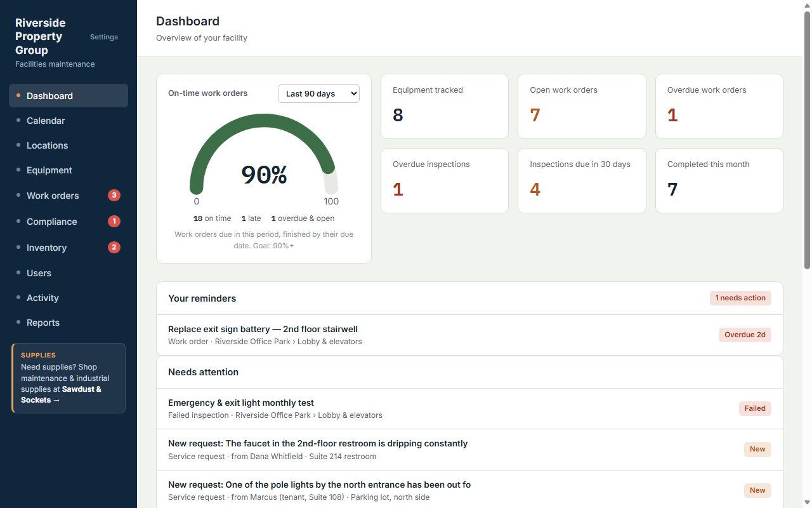Click the Overdue 2d status tag
This screenshot has height=508, width=812.
pos(745,335)
